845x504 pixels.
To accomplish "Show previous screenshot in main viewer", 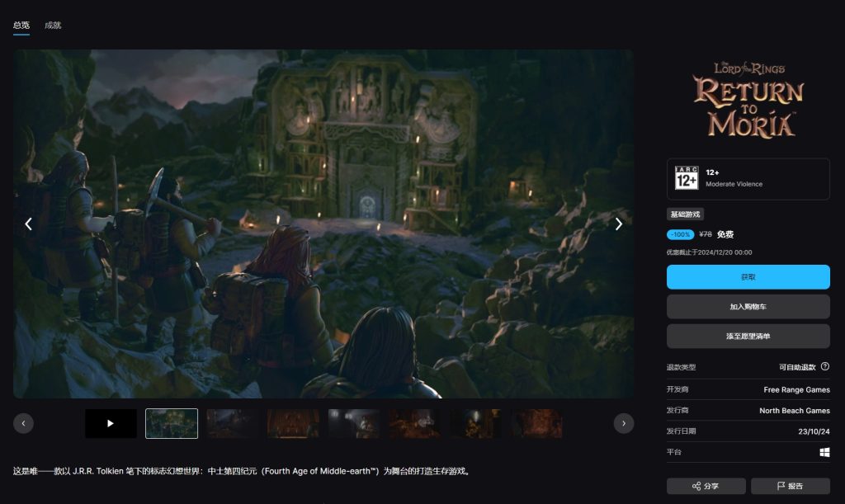I will click(29, 224).
